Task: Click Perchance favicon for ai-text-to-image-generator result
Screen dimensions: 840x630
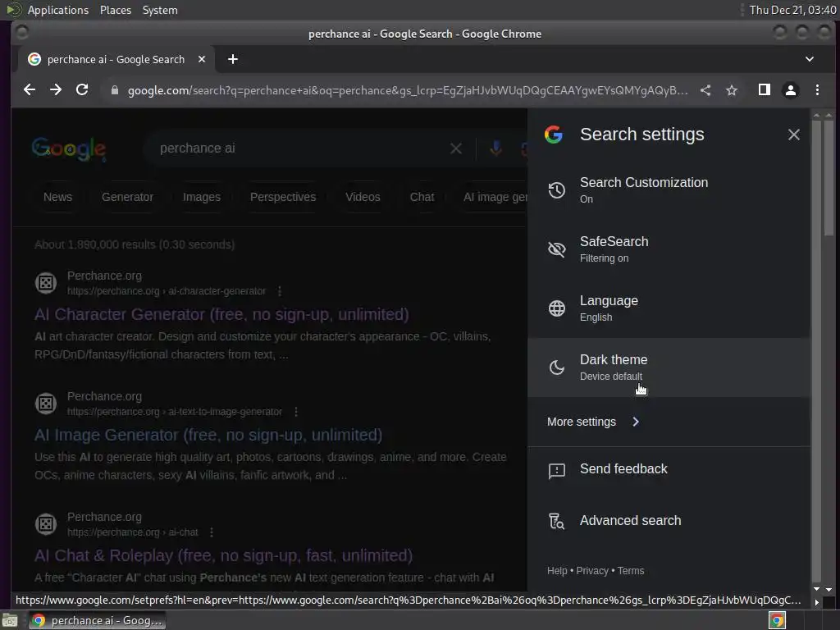Action: tap(46, 404)
